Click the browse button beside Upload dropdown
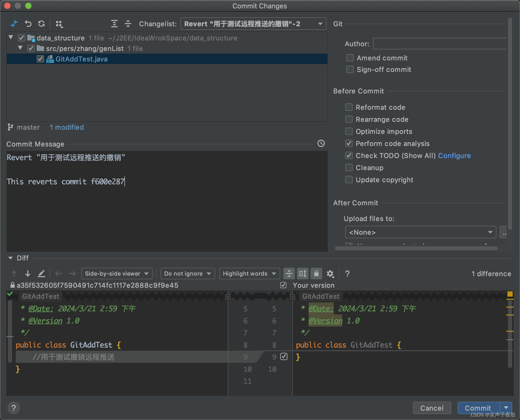The image size is (520, 420). [x=503, y=232]
